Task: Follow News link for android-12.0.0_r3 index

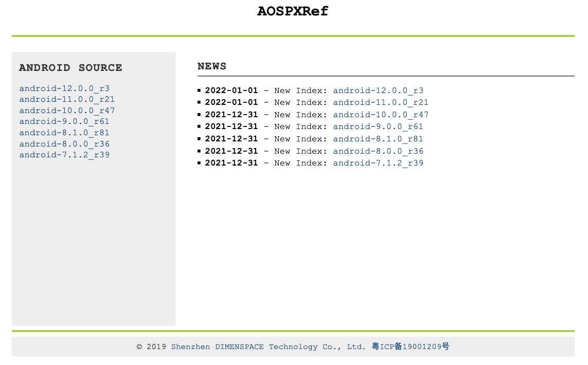Action: (x=378, y=90)
